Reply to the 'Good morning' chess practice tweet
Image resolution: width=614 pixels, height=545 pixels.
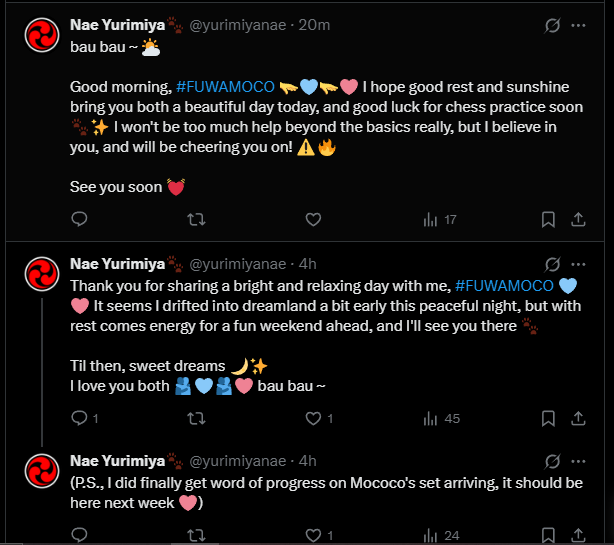pos(80,219)
